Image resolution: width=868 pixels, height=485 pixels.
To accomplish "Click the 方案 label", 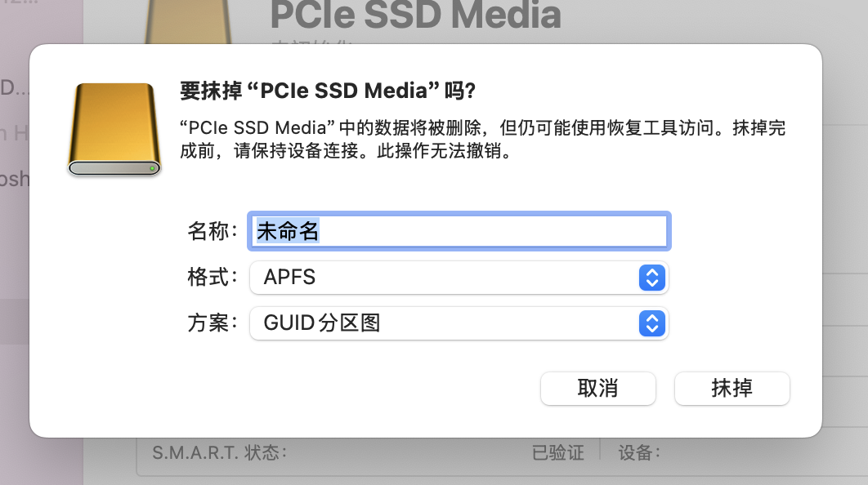I will point(213,323).
